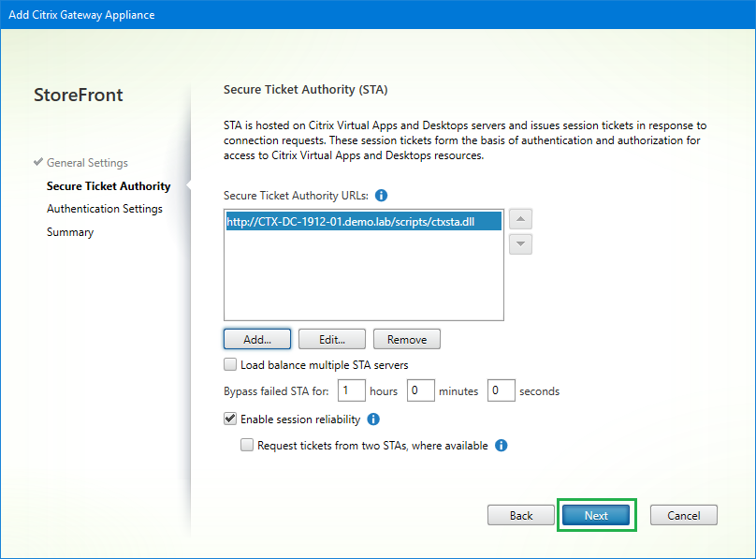Click info icon next to Enable session reliability

tap(373, 419)
